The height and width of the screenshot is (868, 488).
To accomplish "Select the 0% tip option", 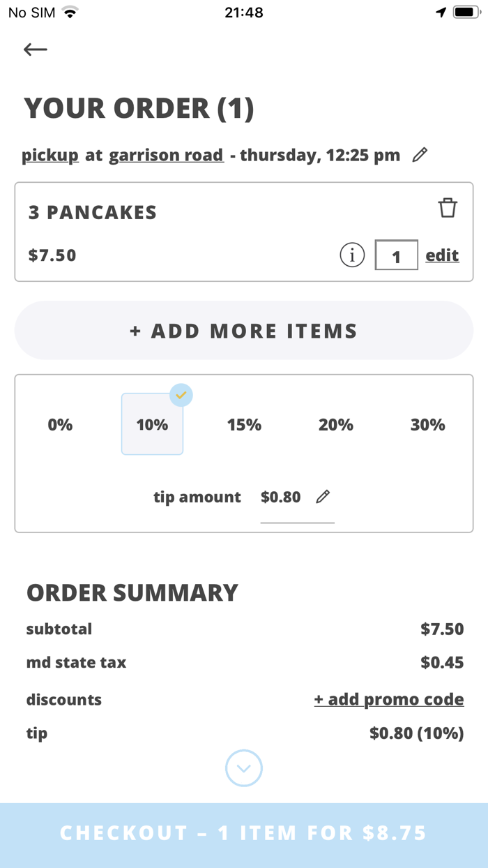I will 60,424.
